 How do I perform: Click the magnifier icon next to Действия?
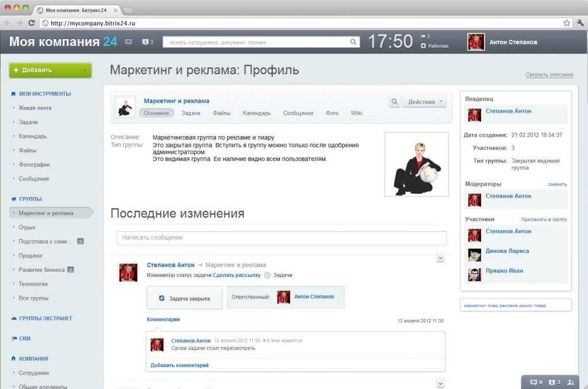(x=394, y=101)
